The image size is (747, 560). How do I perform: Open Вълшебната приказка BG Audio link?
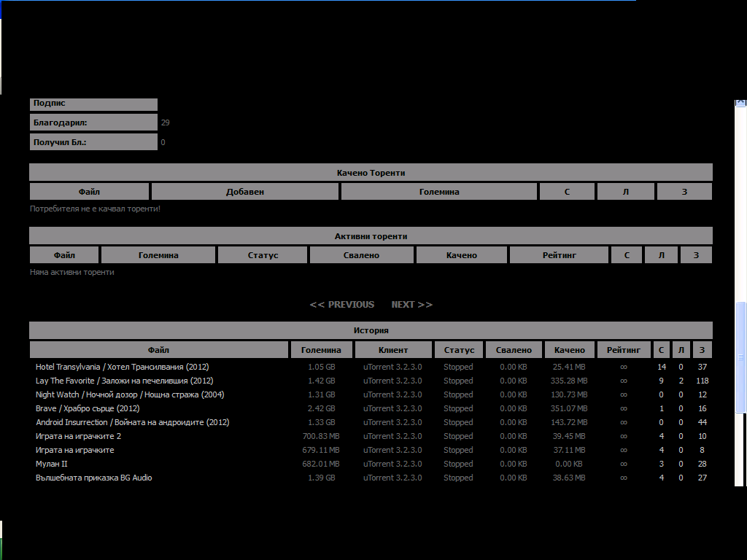93,478
